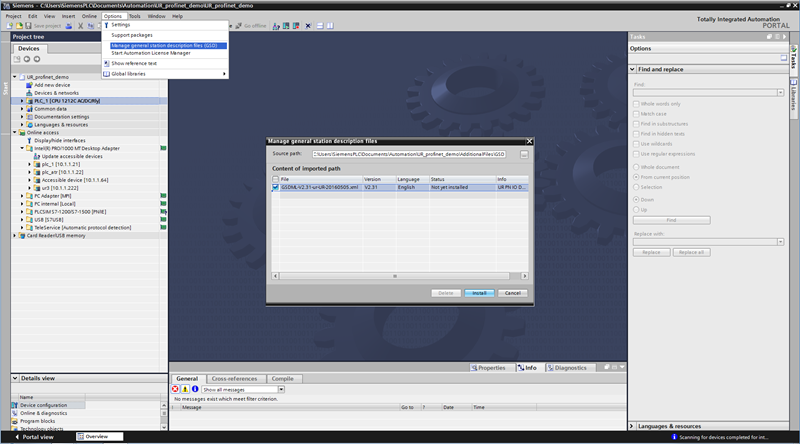Click Add new device icon
This screenshot has width=800, height=444.
[29, 85]
